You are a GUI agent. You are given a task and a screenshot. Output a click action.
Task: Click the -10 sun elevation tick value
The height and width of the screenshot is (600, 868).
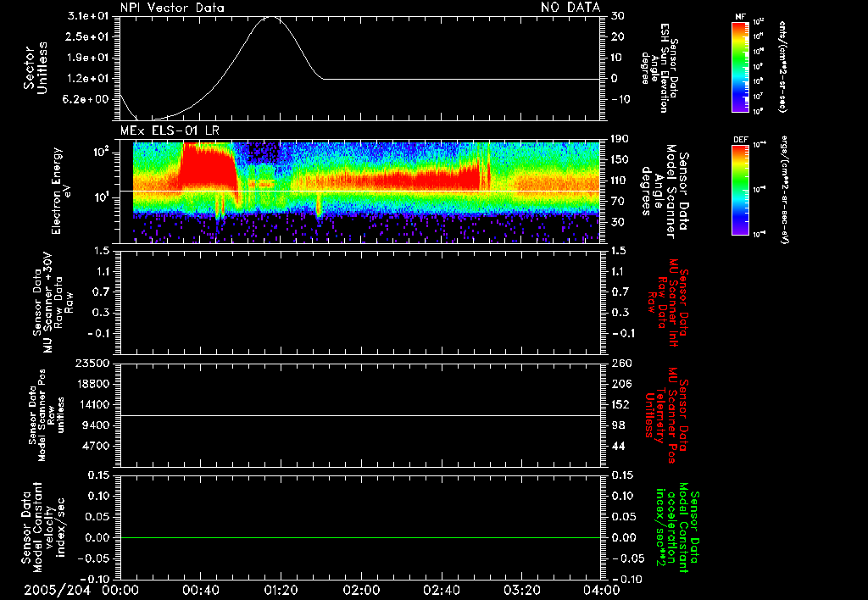tap(620, 99)
